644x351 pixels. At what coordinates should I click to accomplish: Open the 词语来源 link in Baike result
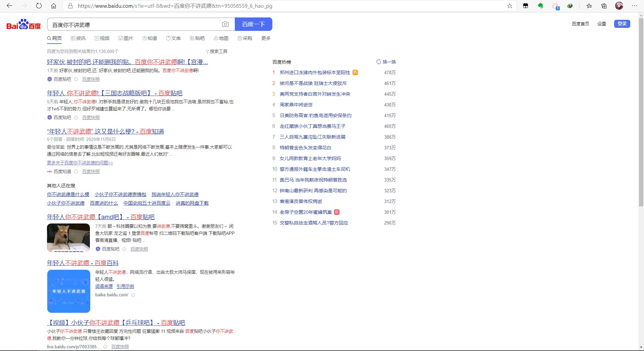104,286
